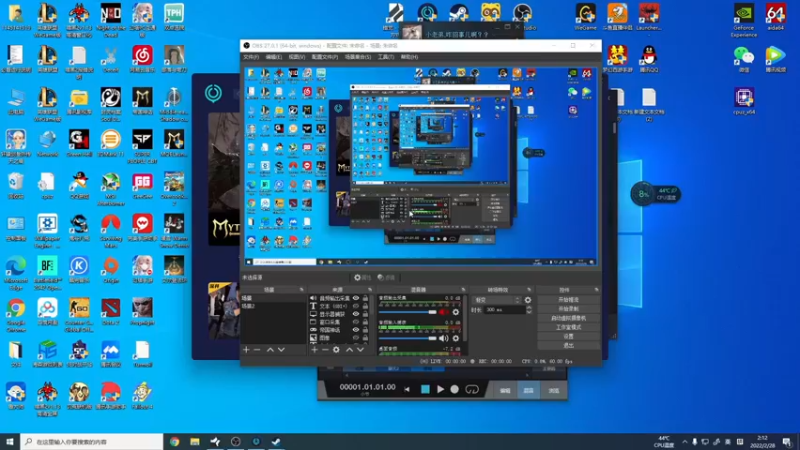The width and height of the screenshot is (800, 450).
Task: Click 退出 to exit OBS
Action: (x=568, y=345)
